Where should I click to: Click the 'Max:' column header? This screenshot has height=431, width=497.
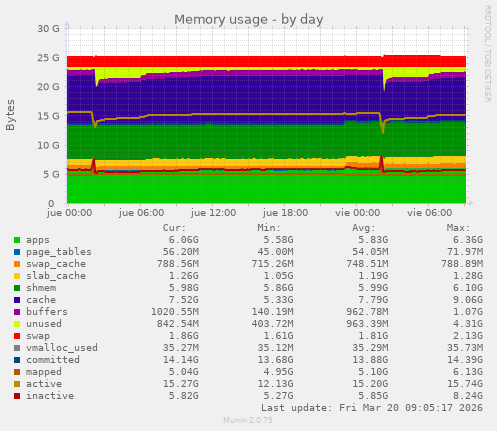(458, 228)
